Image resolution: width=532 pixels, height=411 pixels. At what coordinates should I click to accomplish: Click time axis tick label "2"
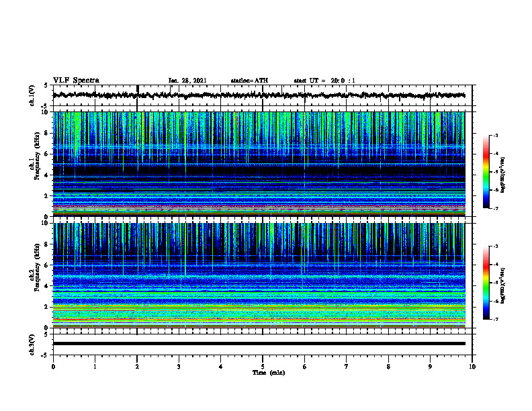point(137,367)
